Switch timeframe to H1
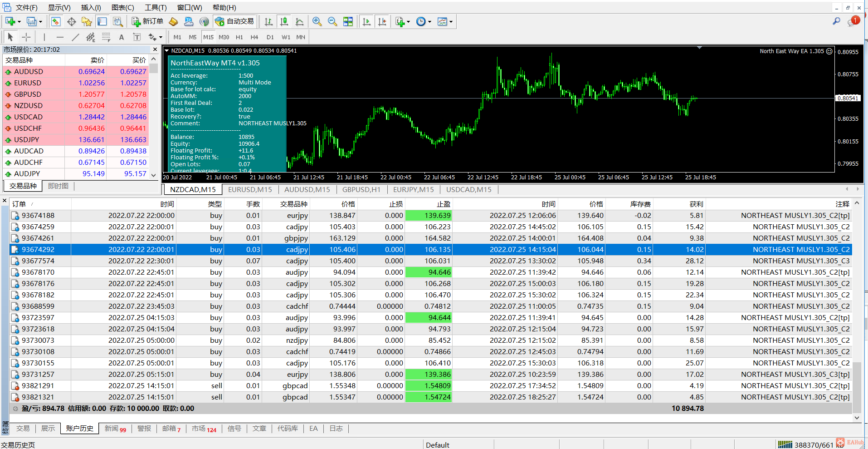Screen dimensions: 868x449 [x=239, y=37]
